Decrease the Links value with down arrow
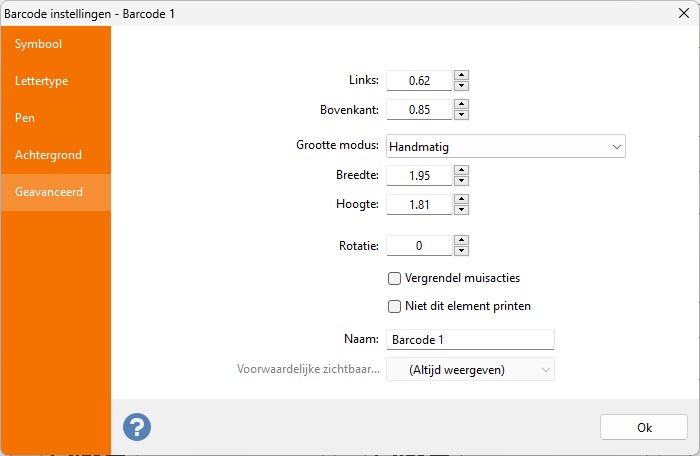Image resolution: width=700 pixels, height=456 pixels. (461, 86)
